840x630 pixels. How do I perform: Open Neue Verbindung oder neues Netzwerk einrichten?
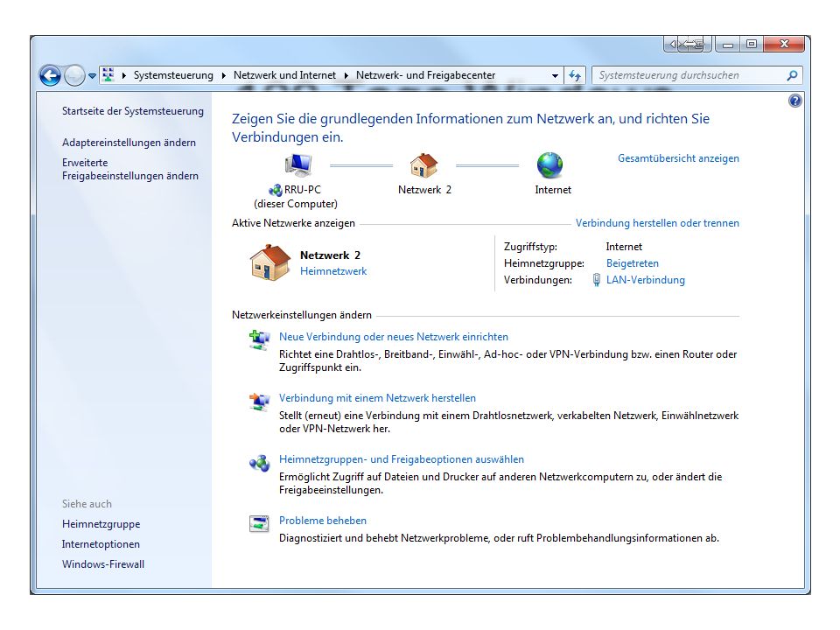(394, 337)
